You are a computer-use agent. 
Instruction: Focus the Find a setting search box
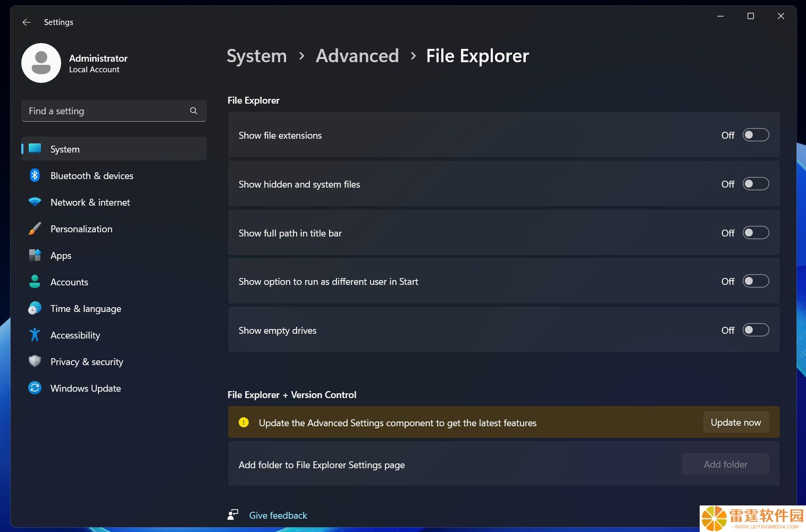(114, 111)
